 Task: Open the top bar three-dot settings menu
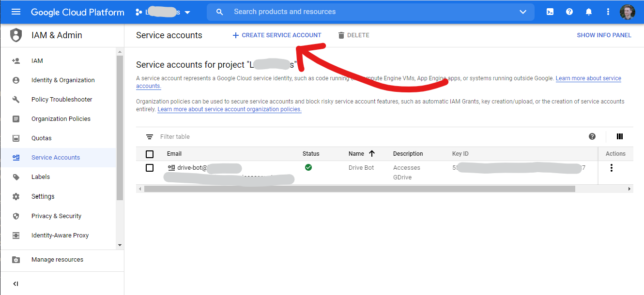click(608, 12)
